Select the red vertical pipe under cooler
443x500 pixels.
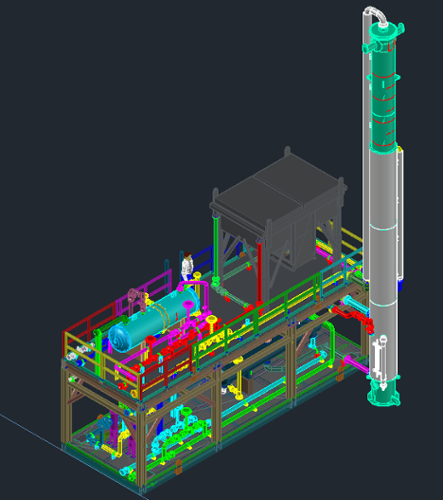pyautogui.click(x=259, y=273)
